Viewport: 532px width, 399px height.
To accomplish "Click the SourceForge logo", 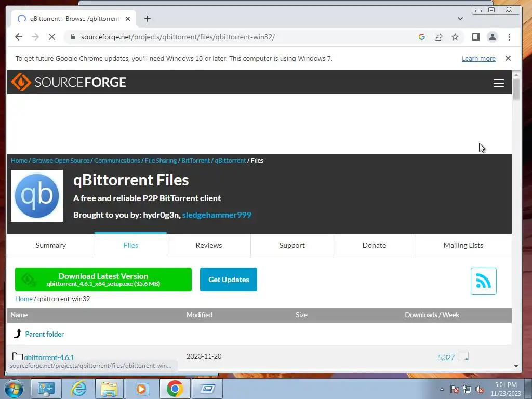I will pos(69,82).
